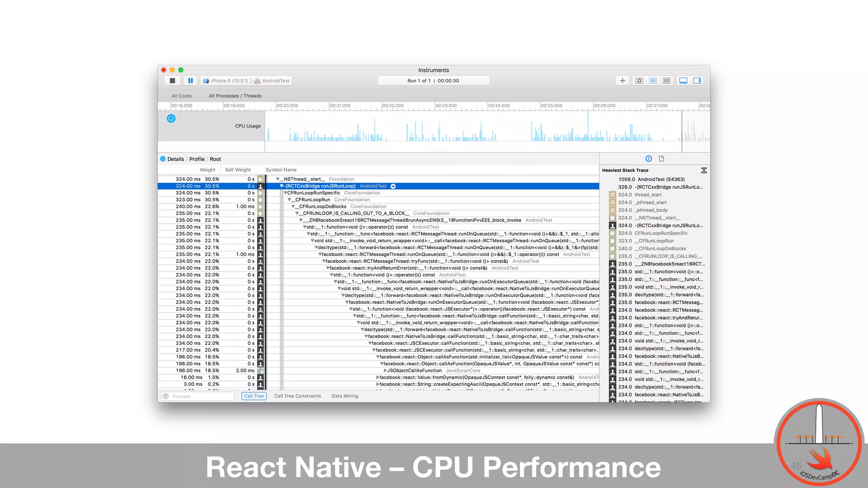The height and width of the screenshot is (488, 868).
Task: Click the gear icon beside thread_start
Action: (612, 195)
